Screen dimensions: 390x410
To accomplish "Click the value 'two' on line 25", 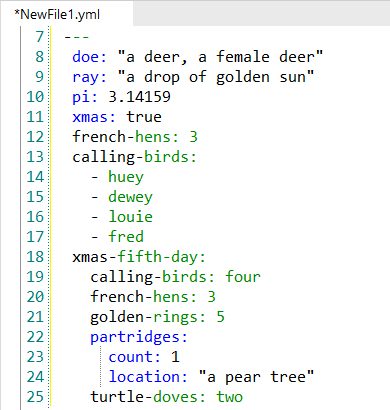I will (x=230, y=397).
